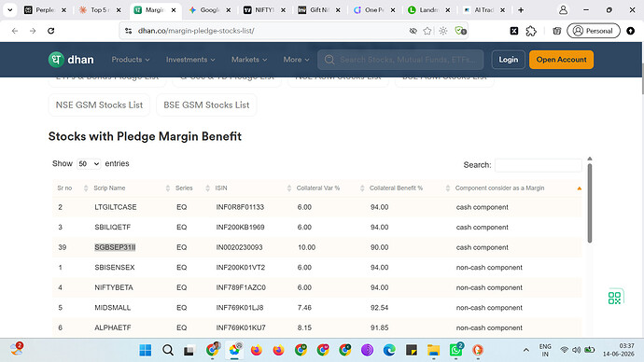Close the Margin pledge tab
The height and width of the screenshot is (362, 644).
[174, 10]
